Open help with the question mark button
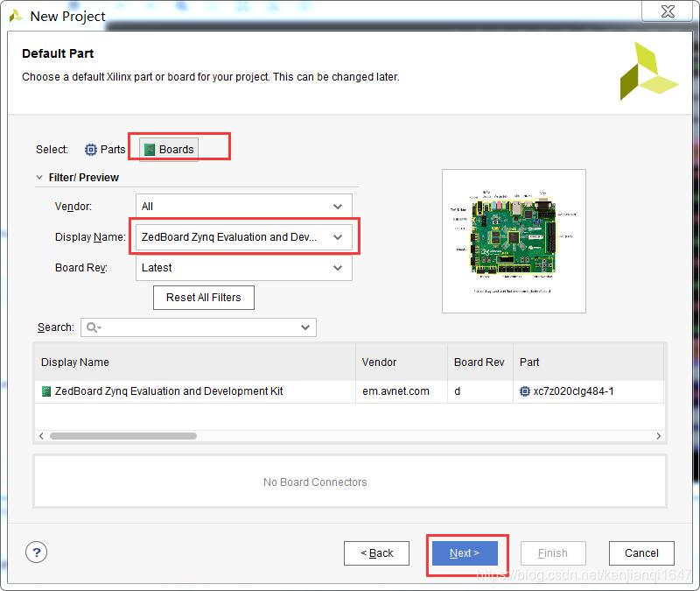This screenshot has width=700, height=591. tap(36, 552)
